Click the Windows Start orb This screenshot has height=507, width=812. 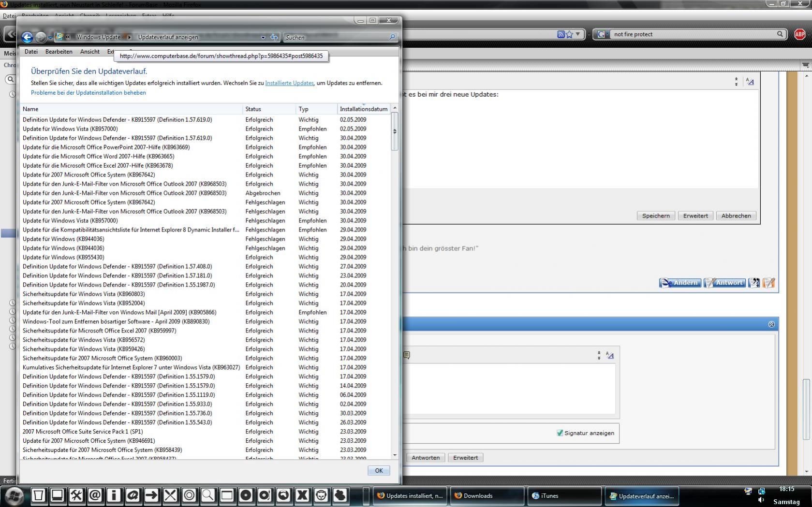[14, 495]
